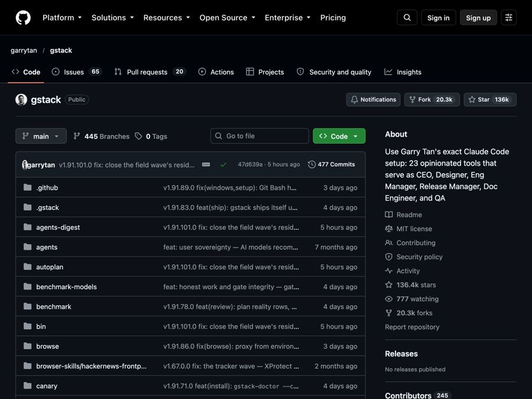Click the .github folder icon
Viewport: 532px width, 399px height.
[x=27, y=187]
